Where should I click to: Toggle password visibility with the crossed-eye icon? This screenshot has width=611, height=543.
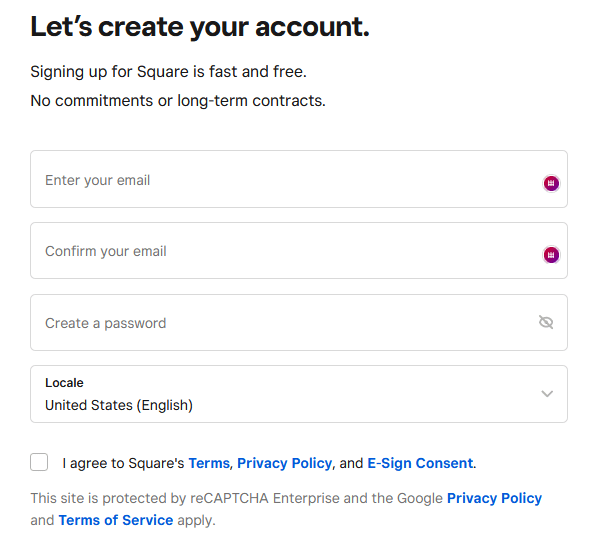pyautogui.click(x=546, y=322)
